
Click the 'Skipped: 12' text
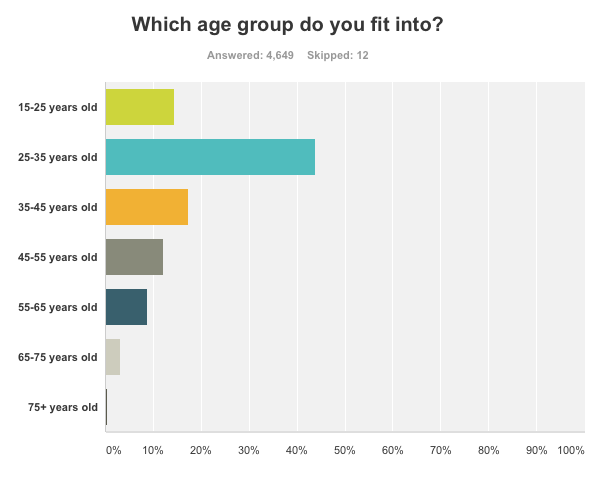point(343,55)
